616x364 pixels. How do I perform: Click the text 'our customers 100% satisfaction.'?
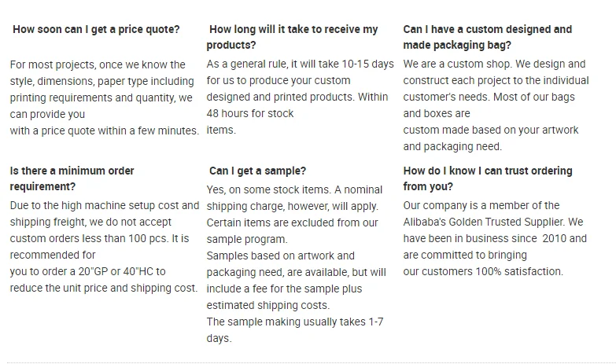click(x=483, y=271)
